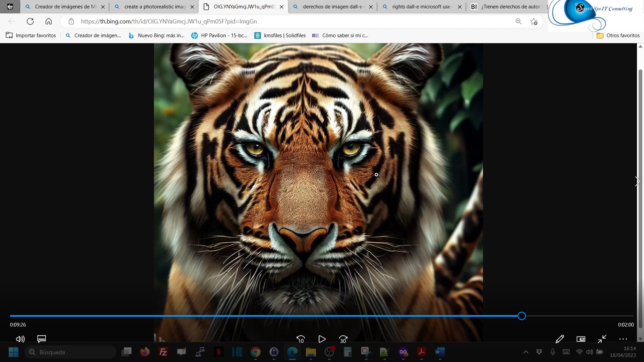Screen dimensions: 644x362
Task: Mute the video volume
Action: point(20,339)
